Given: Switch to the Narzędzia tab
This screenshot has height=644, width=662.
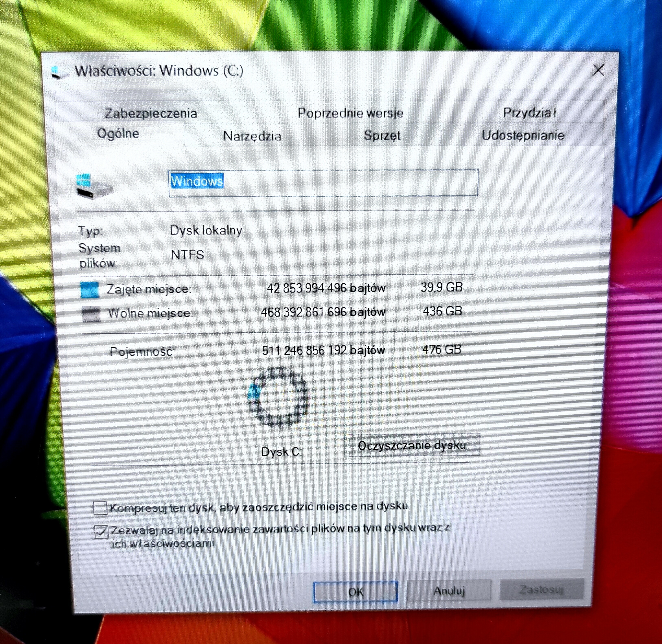Looking at the screenshot, I should coord(252,136).
